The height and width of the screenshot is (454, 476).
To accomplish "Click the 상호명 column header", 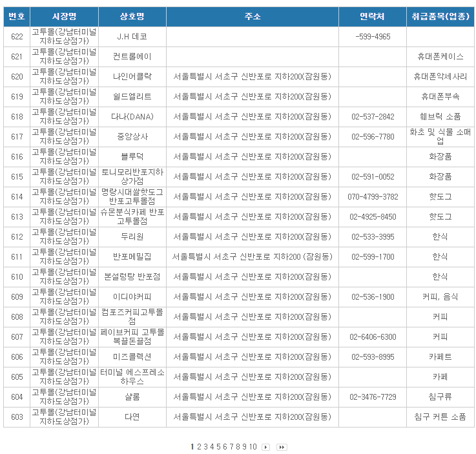I will point(132,16).
